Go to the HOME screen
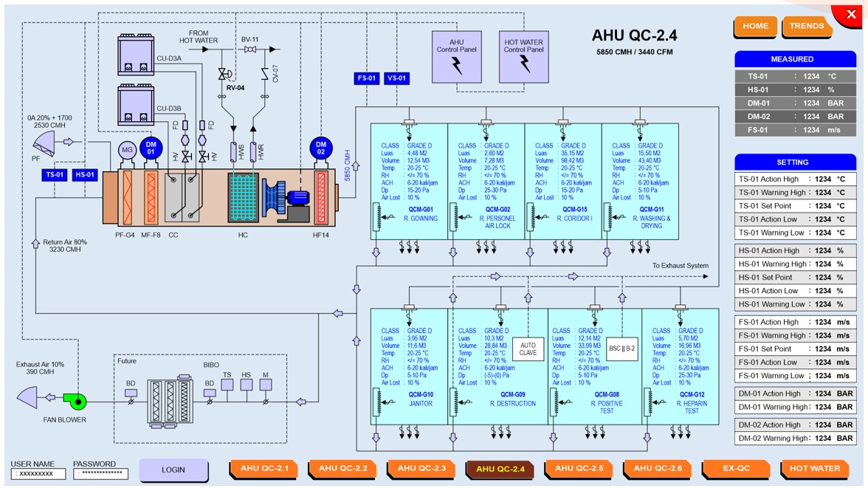868x488 pixels. (755, 27)
